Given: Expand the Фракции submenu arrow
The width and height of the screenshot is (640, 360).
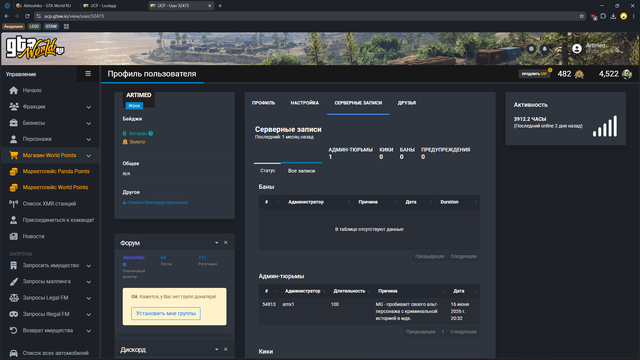Looking at the screenshot, I should point(89,107).
